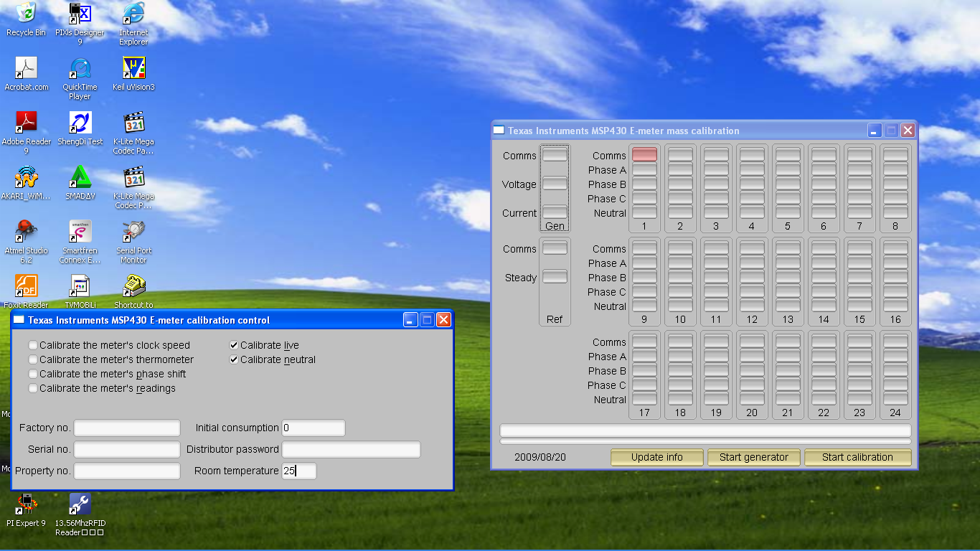Viewport: 980px width, 551px height.
Task: Select the Adobe Reader 9 desktop icon
Action: (27, 133)
